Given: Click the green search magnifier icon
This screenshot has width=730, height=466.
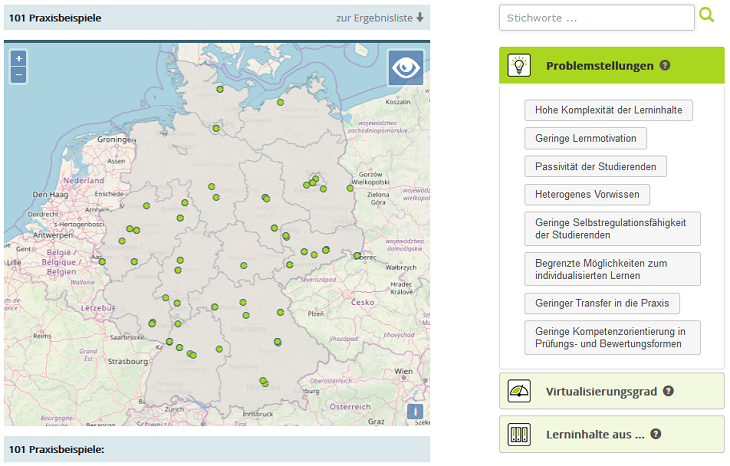Looking at the screenshot, I should 707,16.
